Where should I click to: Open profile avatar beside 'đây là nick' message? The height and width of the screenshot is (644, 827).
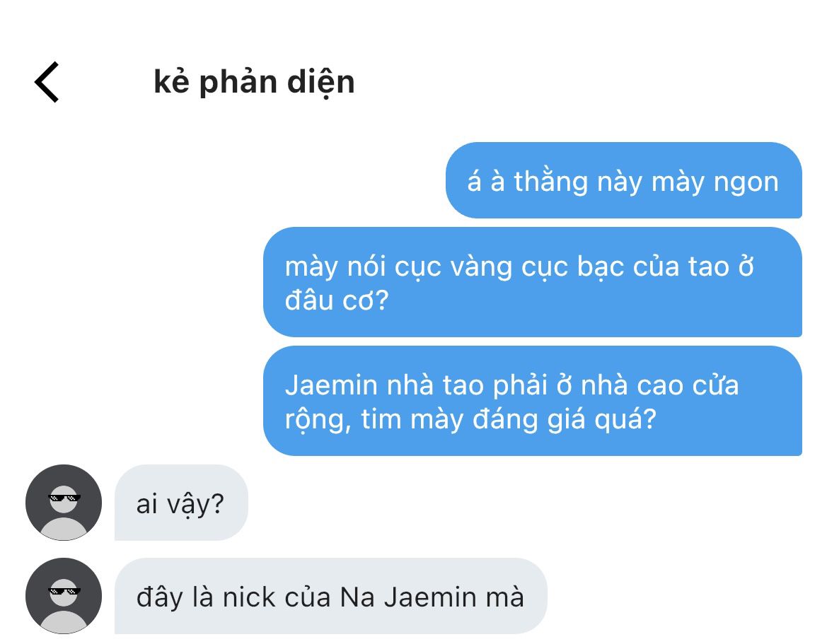[64, 596]
